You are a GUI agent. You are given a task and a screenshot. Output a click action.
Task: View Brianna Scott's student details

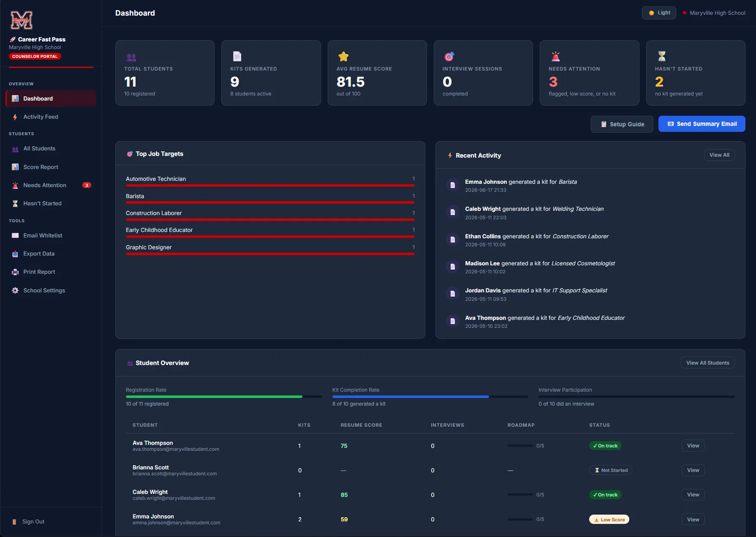click(693, 470)
